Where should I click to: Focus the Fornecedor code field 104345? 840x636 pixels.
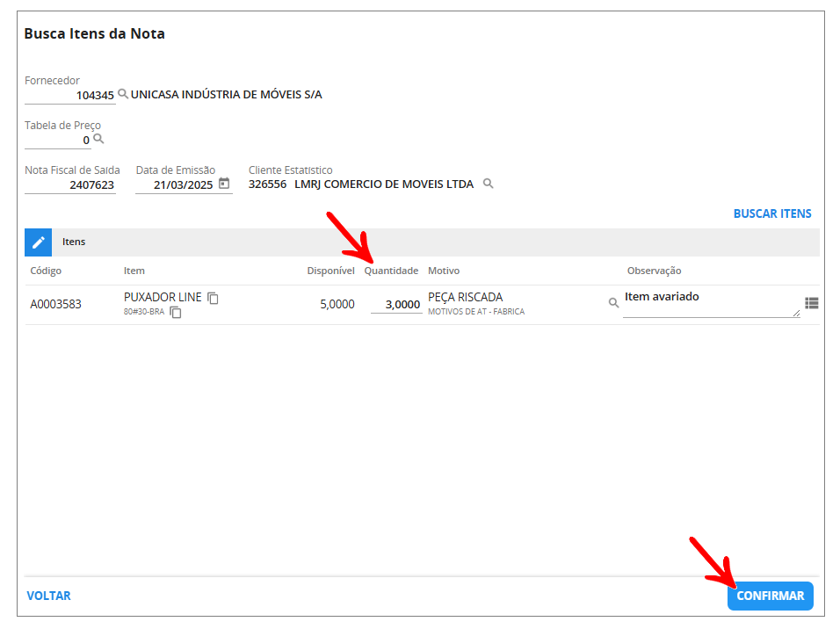coord(70,96)
